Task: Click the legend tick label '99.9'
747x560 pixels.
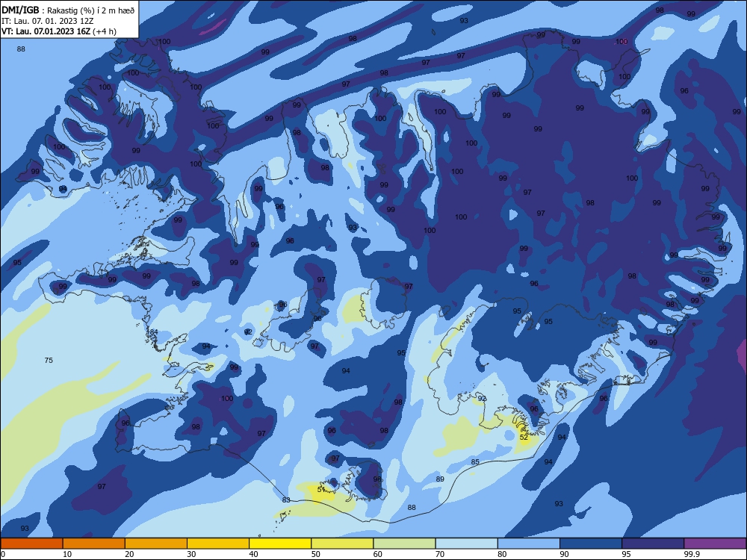Action: click(x=692, y=554)
